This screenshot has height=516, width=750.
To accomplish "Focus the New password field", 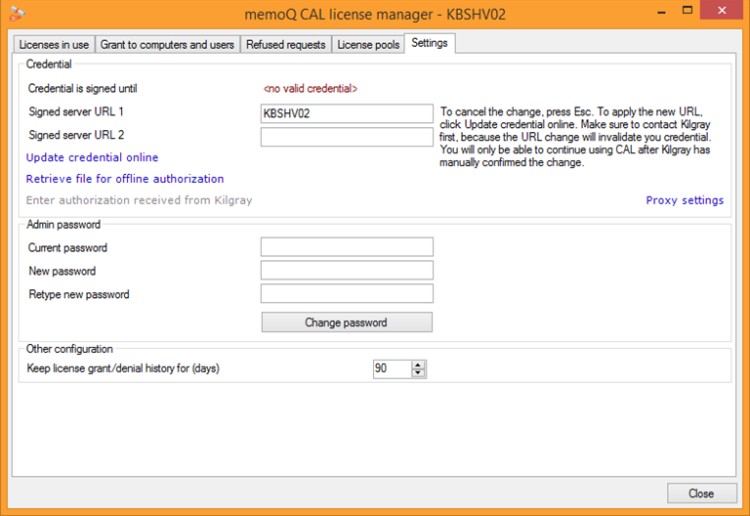I will tap(347, 270).
